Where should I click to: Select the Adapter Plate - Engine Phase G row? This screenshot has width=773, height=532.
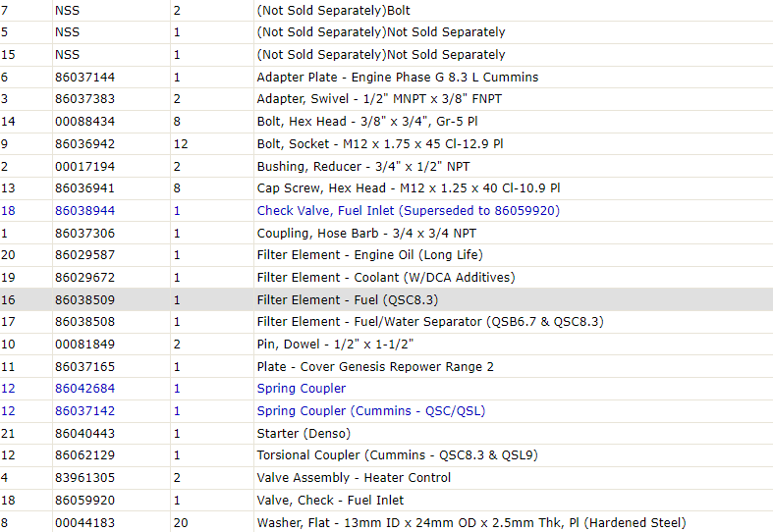(x=387, y=78)
